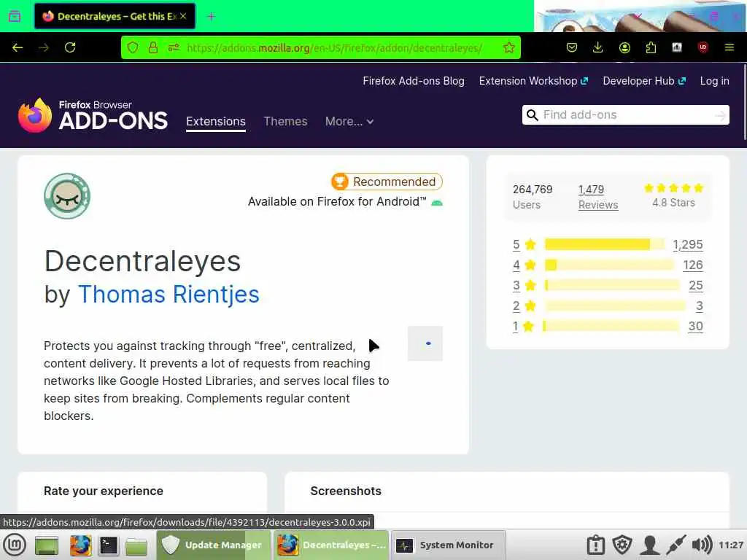Open the Extension Workshop link
The height and width of the screenshot is (560, 747).
533,81
